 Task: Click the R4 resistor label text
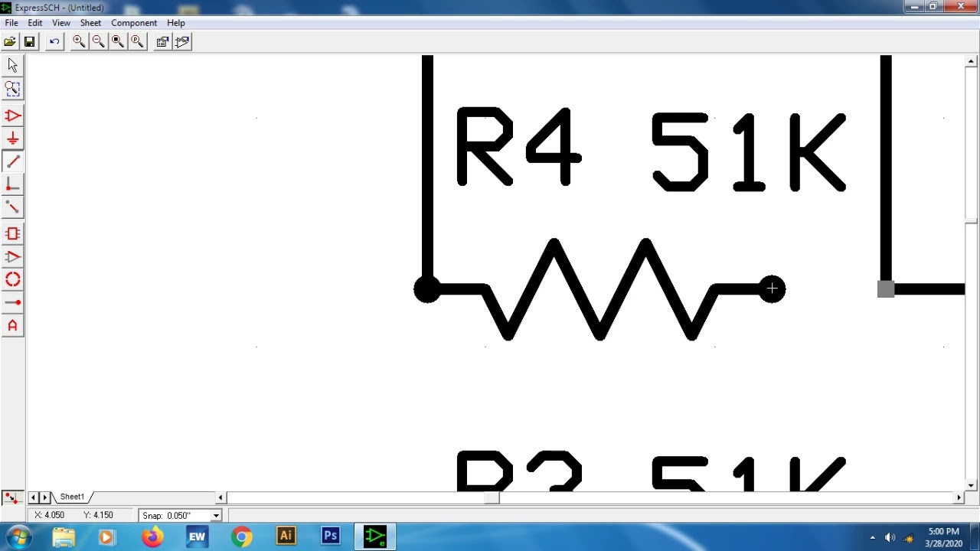[x=518, y=147]
